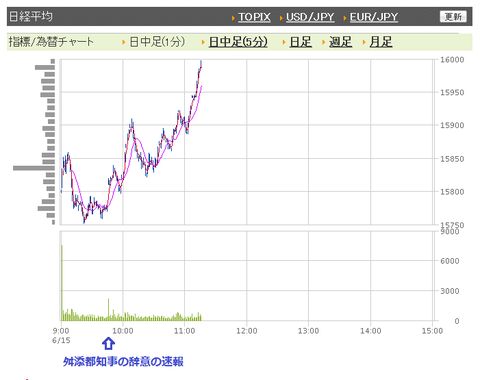Click the 日経平均 header title
Screen dimensions: 480x380
[31, 16]
